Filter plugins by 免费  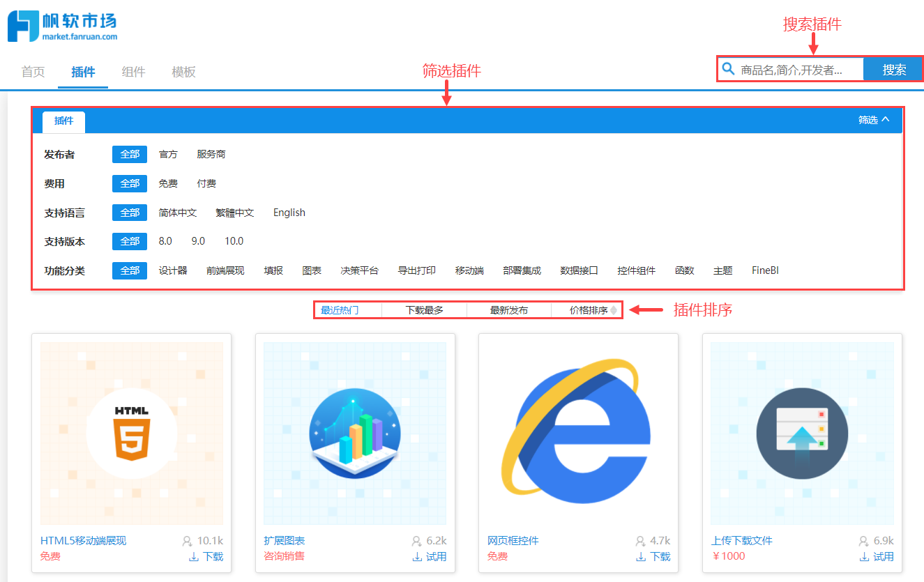point(168,183)
